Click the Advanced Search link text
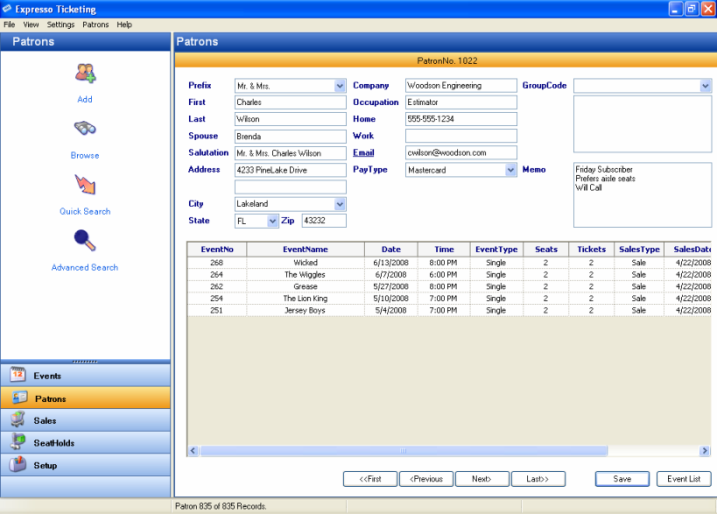The width and height of the screenshot is (717, 514). tap(85, 268)
